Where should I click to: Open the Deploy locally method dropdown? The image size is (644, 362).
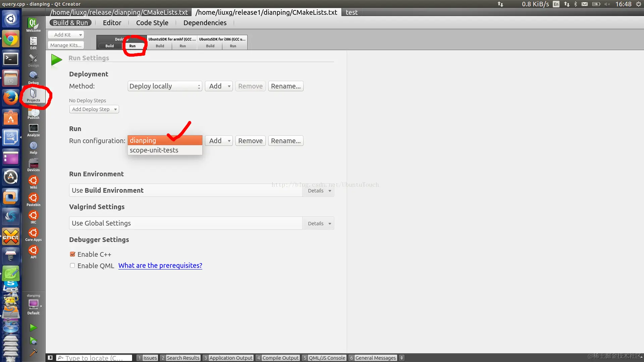pos(165,86)
